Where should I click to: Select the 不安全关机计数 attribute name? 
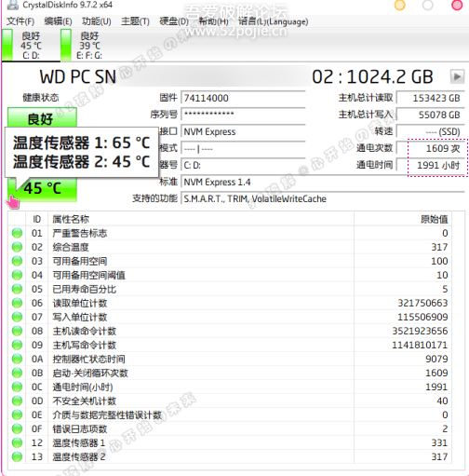84,401
